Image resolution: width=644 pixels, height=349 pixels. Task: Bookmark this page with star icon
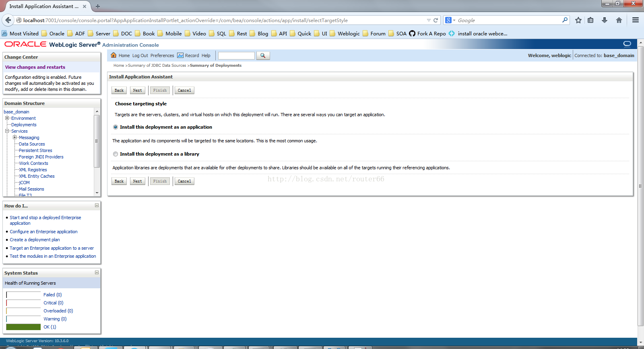click(x=578, y=20)
